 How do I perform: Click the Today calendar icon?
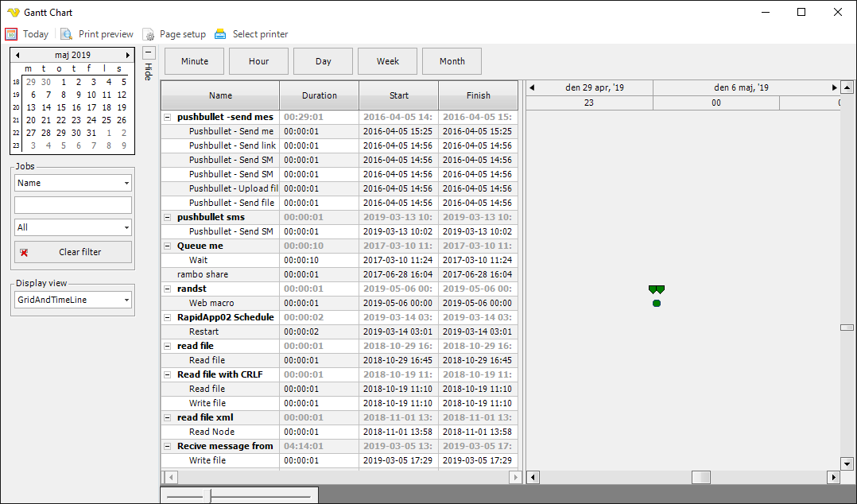click(11, 33)
